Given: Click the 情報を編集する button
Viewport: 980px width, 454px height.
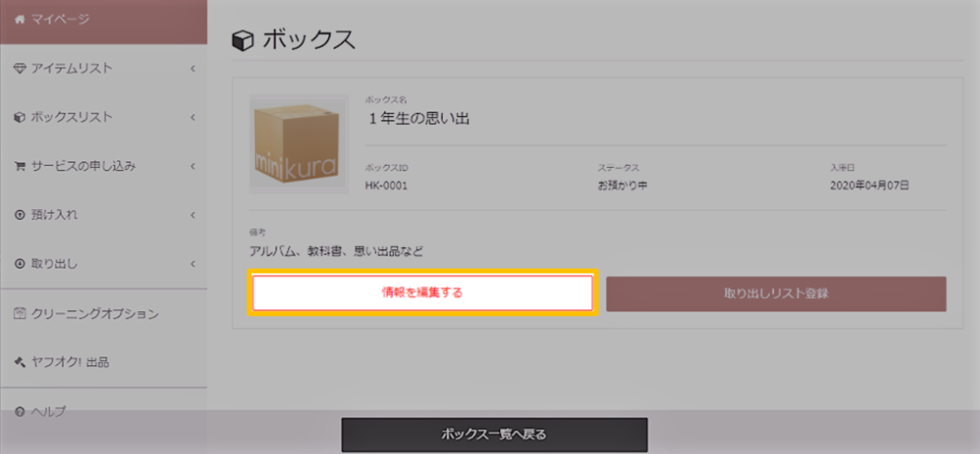Looking at the screenshot, I should [x=422, y=293].
